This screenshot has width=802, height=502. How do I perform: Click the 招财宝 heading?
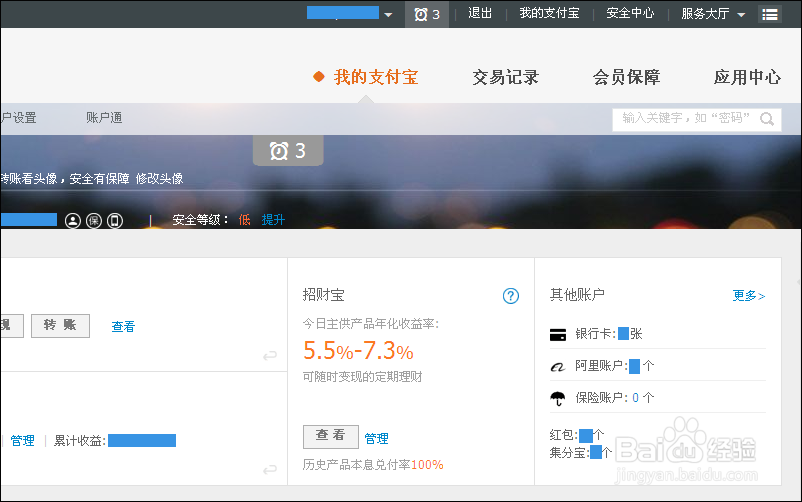(x=323, y=295)
